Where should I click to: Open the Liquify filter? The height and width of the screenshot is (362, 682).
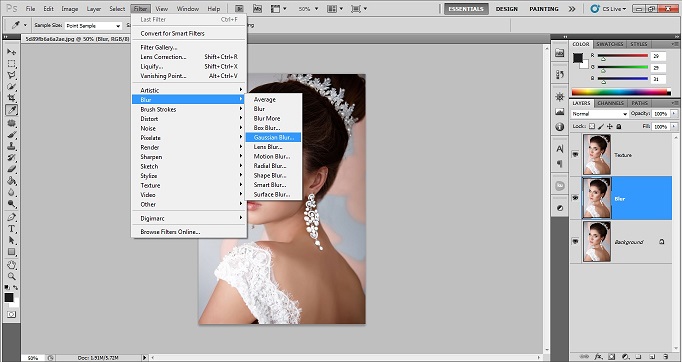(189, 66)
